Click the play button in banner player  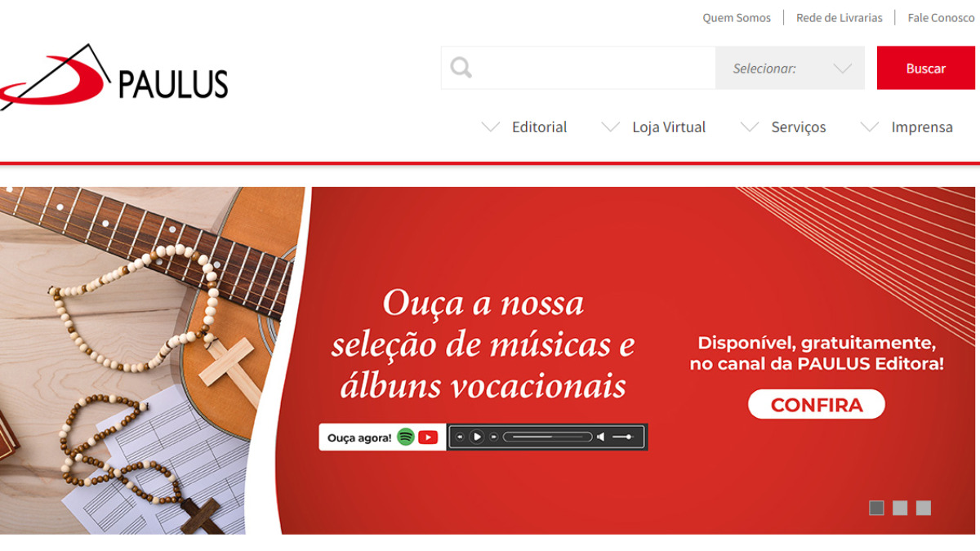point(477,437)
